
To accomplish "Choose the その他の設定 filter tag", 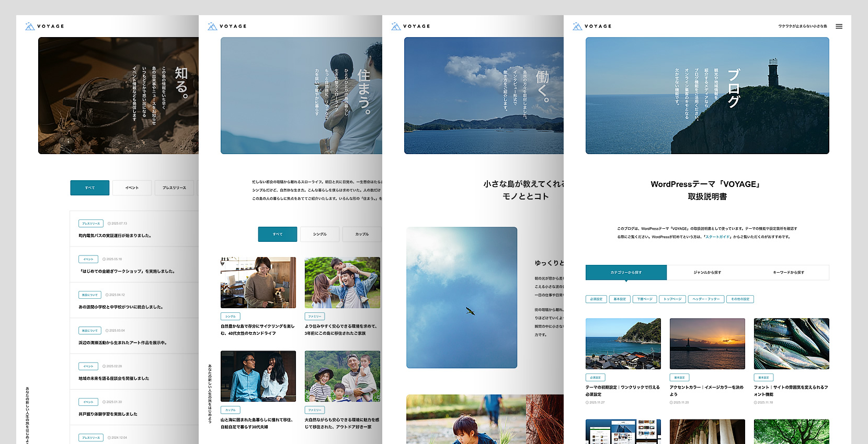I will 740,299.
